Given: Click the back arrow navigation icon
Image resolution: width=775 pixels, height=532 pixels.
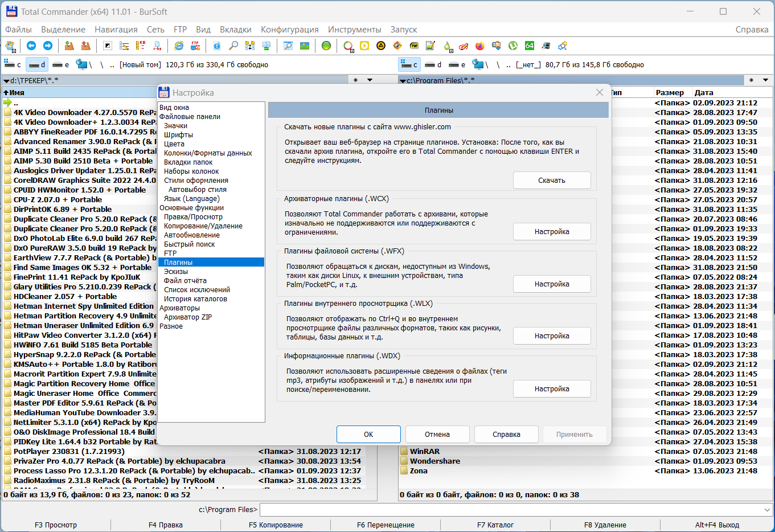Looking at the screenshot, I should click(31, 46).
